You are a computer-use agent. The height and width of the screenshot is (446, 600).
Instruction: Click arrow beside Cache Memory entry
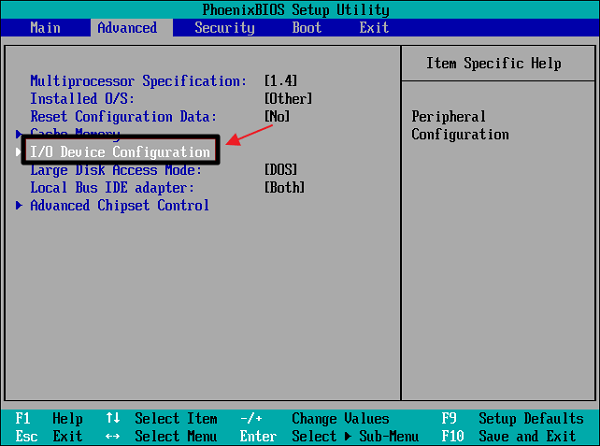(19, 133)
